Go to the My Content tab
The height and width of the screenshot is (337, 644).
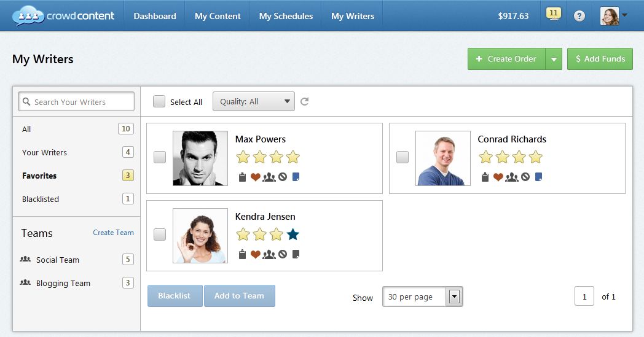218,16
